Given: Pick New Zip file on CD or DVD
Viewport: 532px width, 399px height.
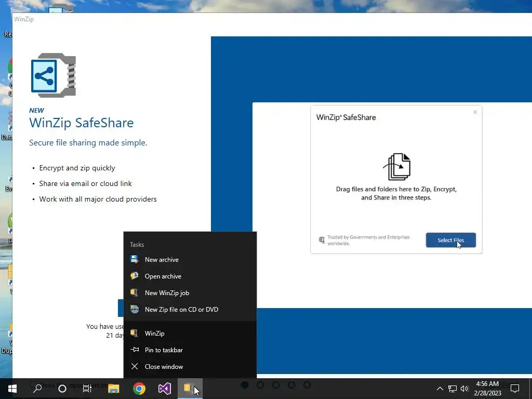Looking at the screenshot, I should click(190, 310).
